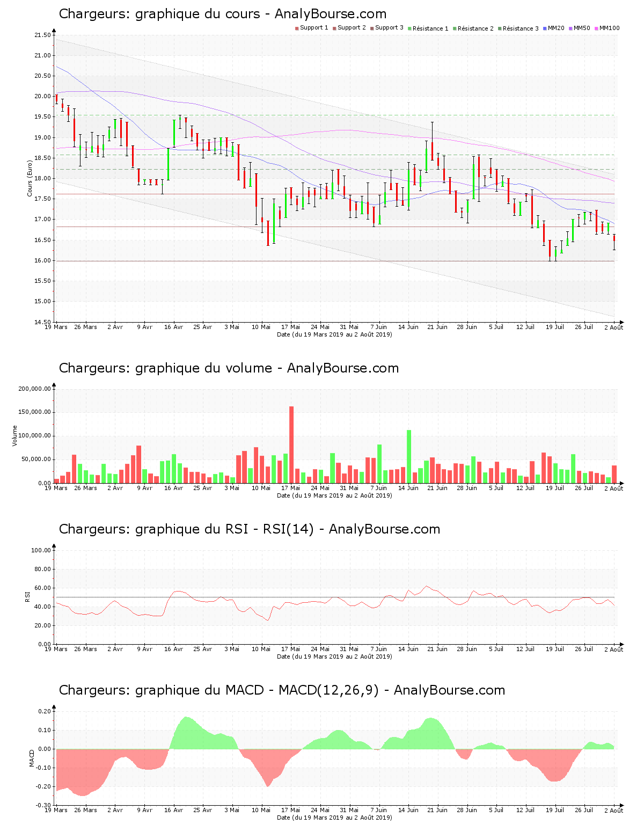
Task: Click the 14.50 price axis value
Action: pos(42,322)
